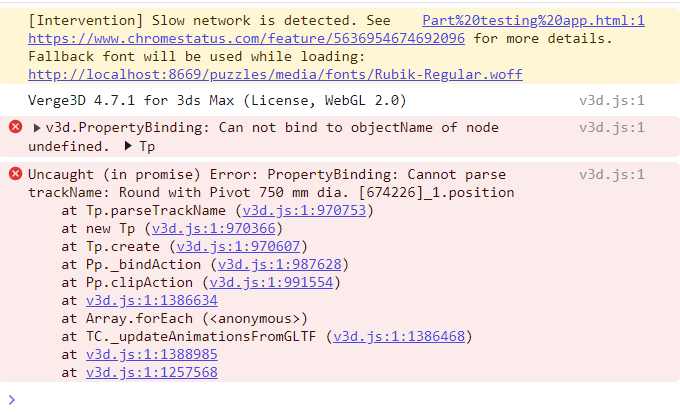Click the console prompt chevron
680x413 pixels.
pyautogui.click(x=12, y=400)
